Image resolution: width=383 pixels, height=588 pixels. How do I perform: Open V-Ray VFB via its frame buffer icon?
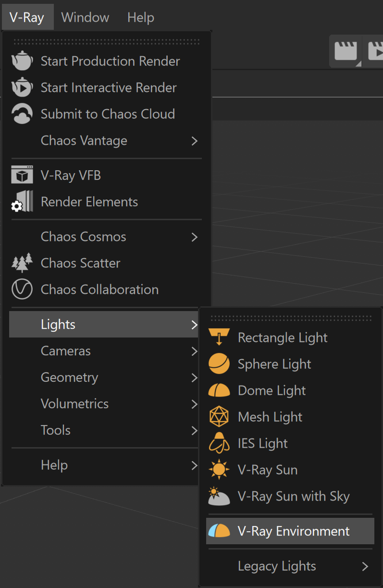22,175
